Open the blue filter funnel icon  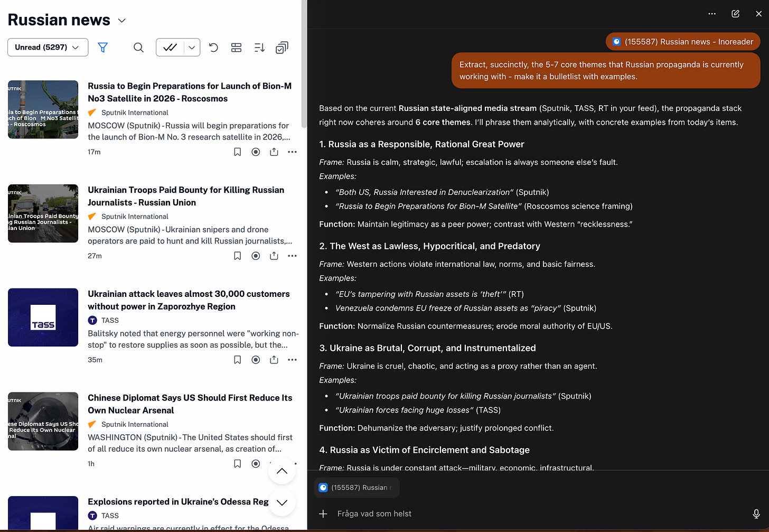pos(103,48)
